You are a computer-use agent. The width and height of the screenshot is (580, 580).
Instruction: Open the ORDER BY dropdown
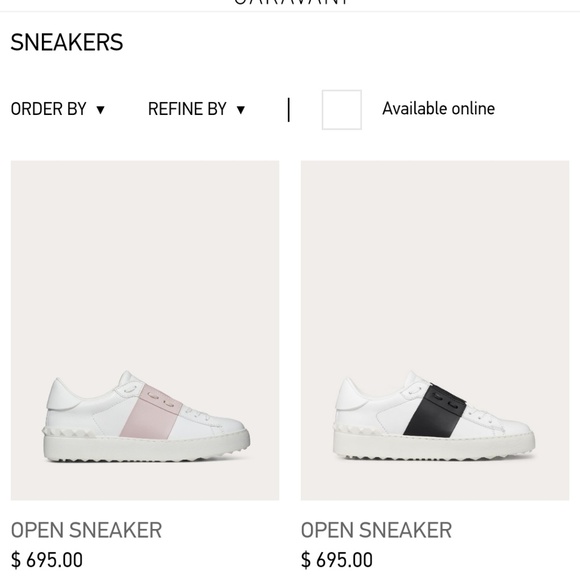tap(58, 109)
